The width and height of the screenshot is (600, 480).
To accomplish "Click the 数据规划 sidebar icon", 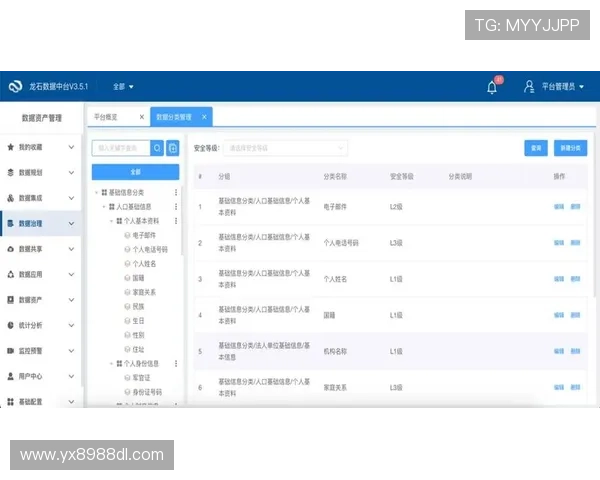I will tap(11, 173).
